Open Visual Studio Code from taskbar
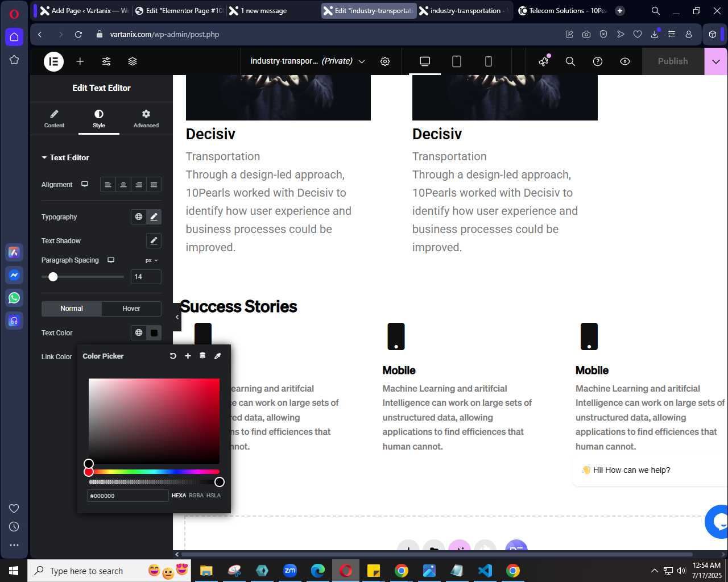 [x=485, y=571]
